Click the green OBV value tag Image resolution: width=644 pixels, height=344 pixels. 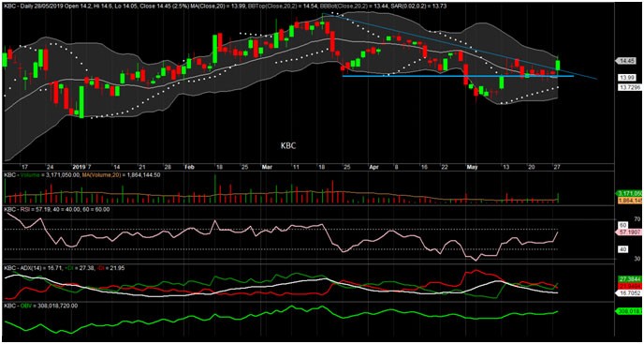[629, 311]
